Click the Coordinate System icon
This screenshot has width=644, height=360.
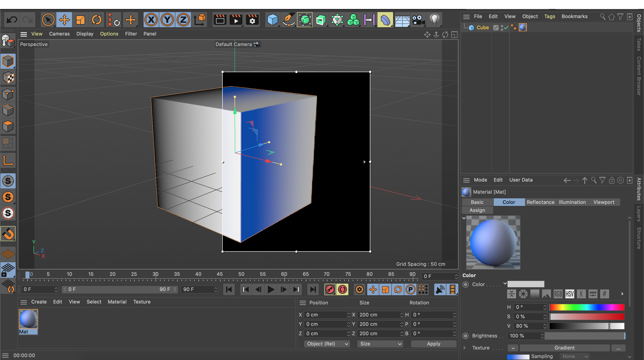click(199, 19)
